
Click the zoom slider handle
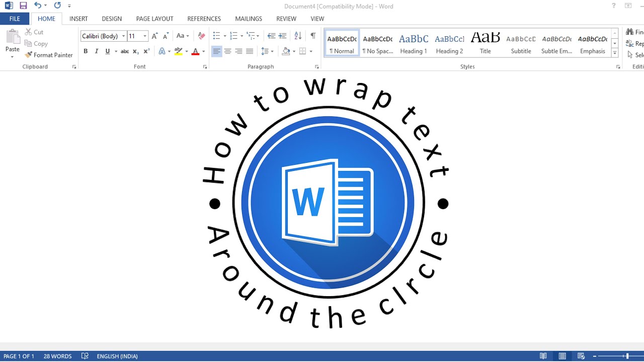(x=627, y=356)
